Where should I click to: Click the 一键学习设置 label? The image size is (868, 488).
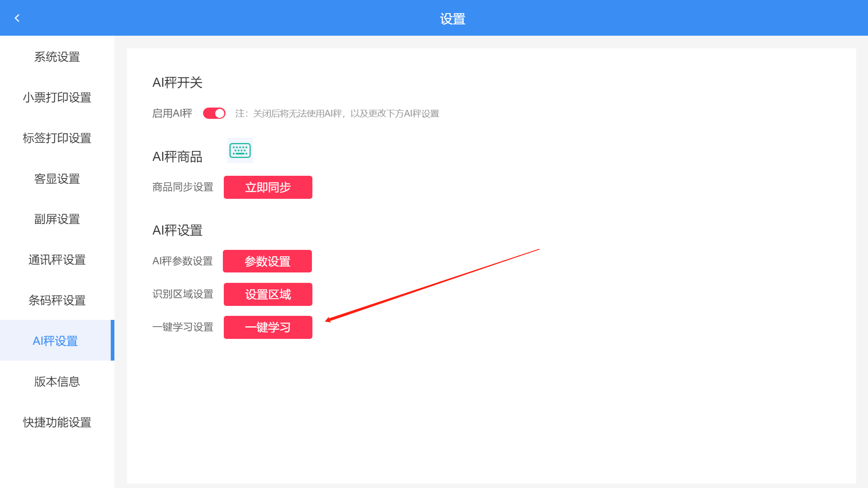pos(183,327)
